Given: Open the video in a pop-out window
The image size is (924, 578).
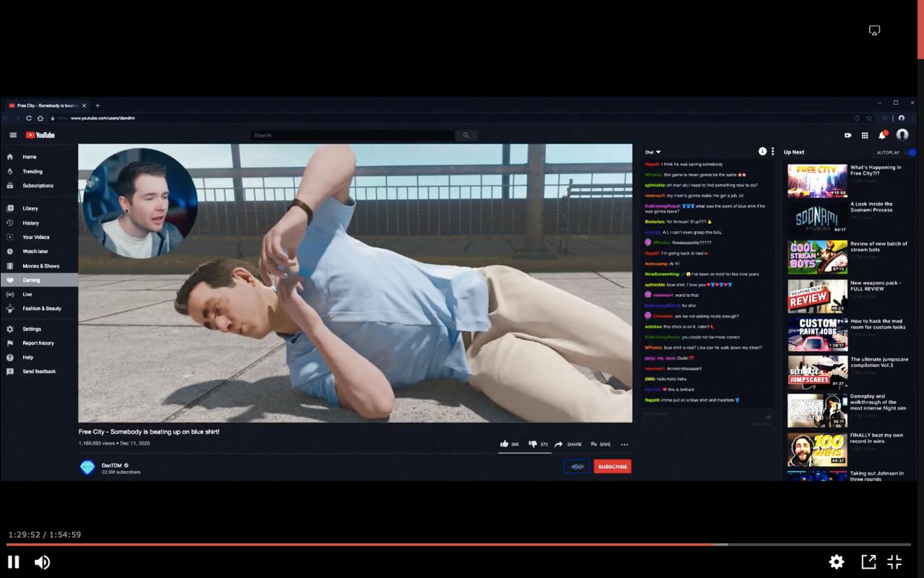Looking at the screenshot, I should point(868,562).
